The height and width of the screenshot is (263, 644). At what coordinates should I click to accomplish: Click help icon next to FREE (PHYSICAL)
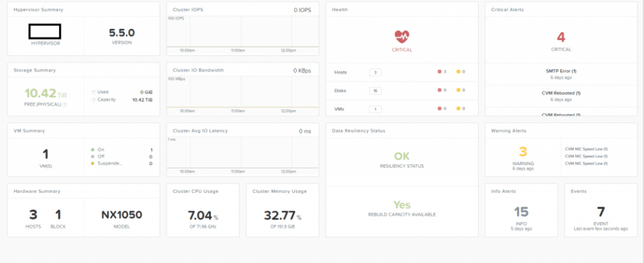pos(65,105)
